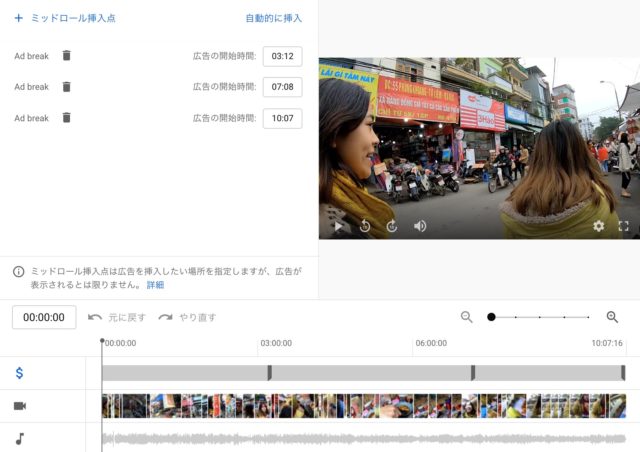This screenshot has height=452, width=640.
Task: Select the ad break marker near 03:12
Action: coord(269,373)
